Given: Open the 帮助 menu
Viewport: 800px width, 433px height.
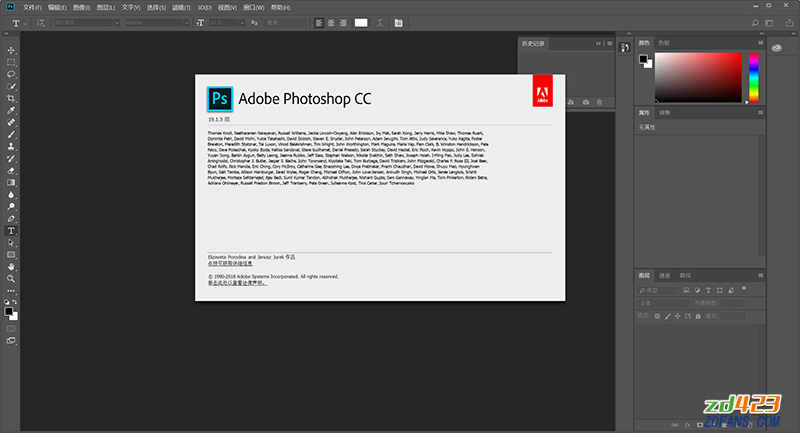Looking at the screenshot, I should tap(280, 8).
